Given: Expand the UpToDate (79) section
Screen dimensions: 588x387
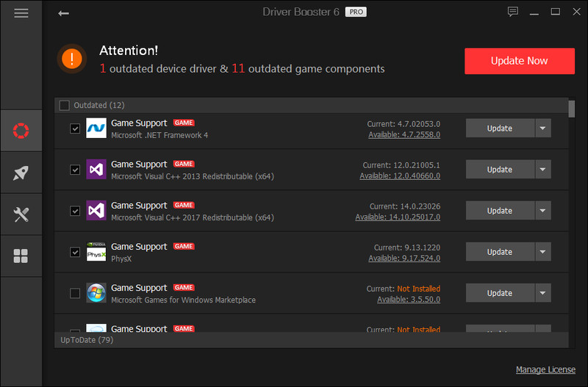Looking at the screenshot, I should (x=311, y=340).
